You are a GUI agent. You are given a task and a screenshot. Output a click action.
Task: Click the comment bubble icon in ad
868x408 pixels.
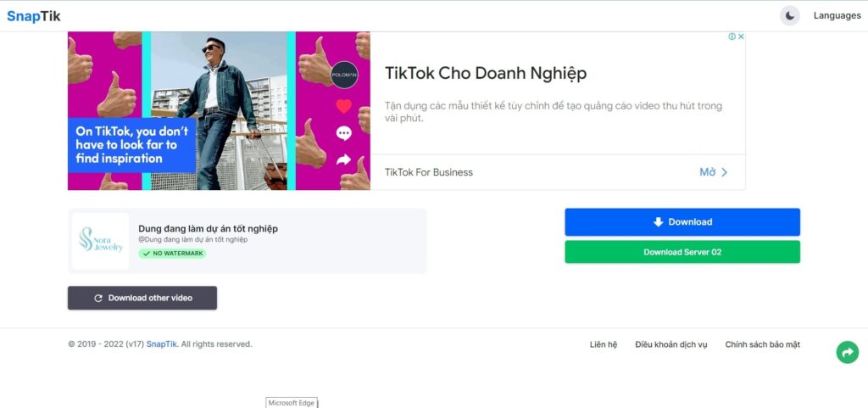343,133
